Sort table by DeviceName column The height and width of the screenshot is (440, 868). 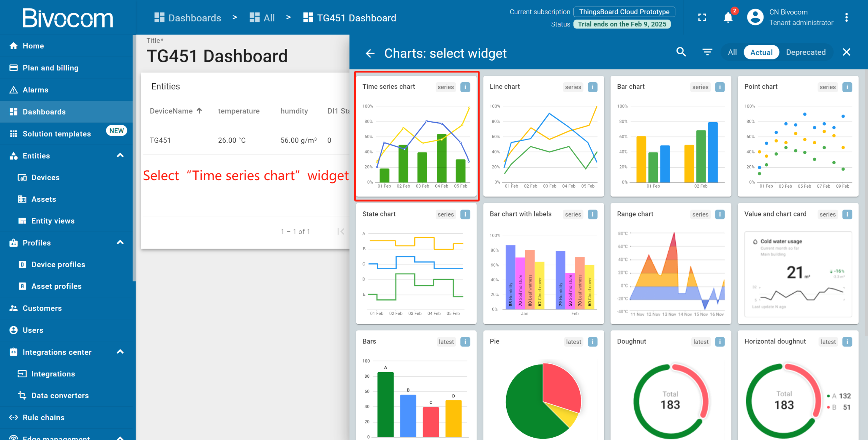tap(171, 111)
